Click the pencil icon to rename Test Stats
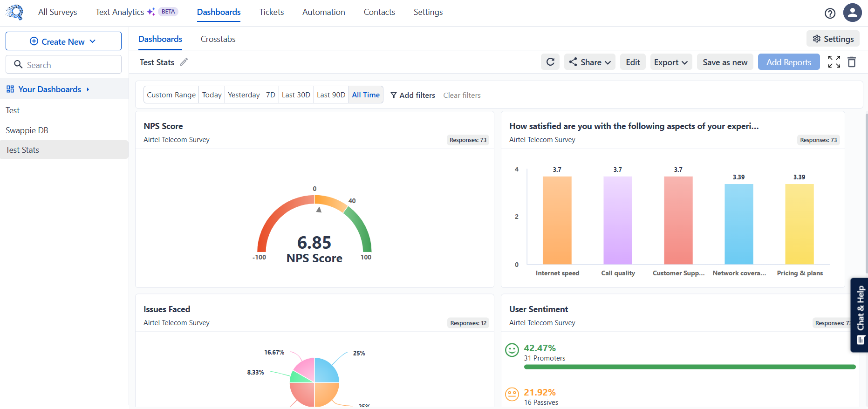This screenshot has width=868, height=409. point(184,62)
